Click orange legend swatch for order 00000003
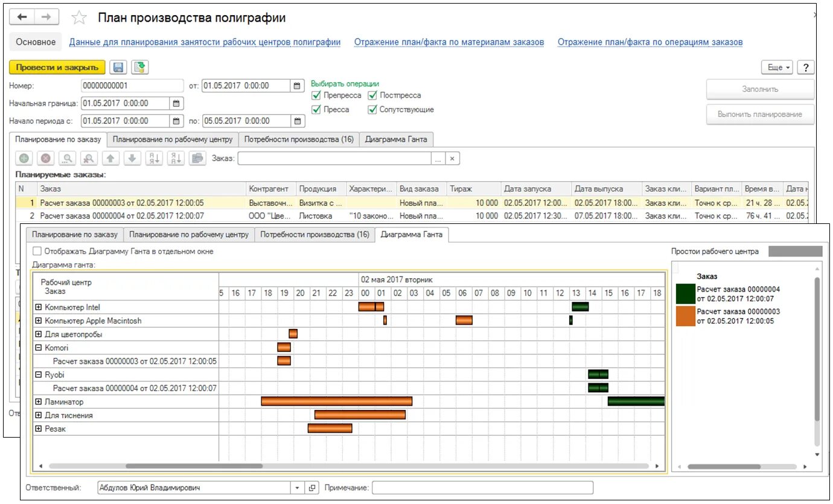 [x=685, y=316]
